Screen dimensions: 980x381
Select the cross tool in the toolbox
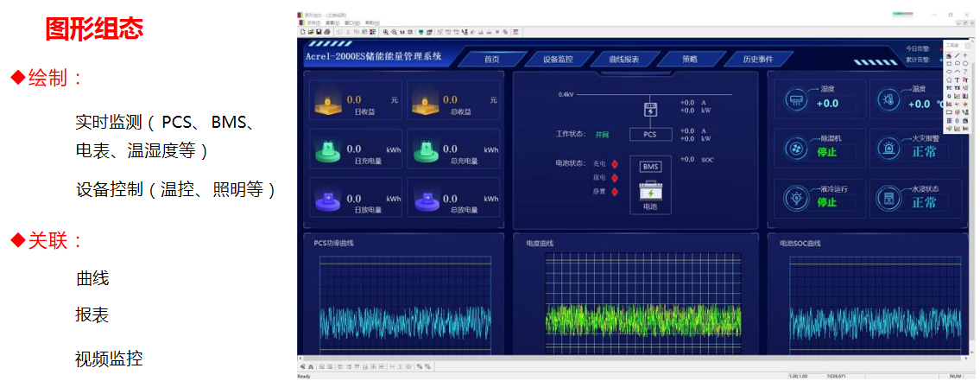point(965,55)
